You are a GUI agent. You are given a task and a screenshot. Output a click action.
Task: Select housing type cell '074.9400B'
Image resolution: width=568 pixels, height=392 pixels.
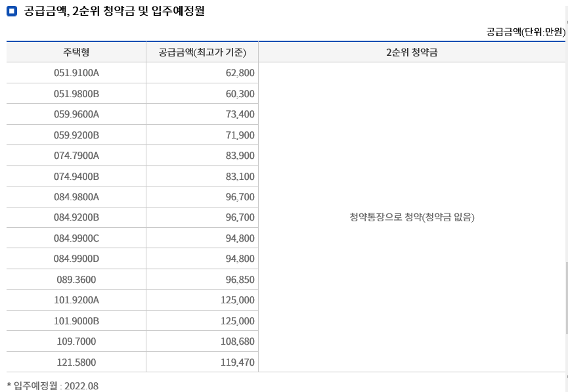point(76,176)
